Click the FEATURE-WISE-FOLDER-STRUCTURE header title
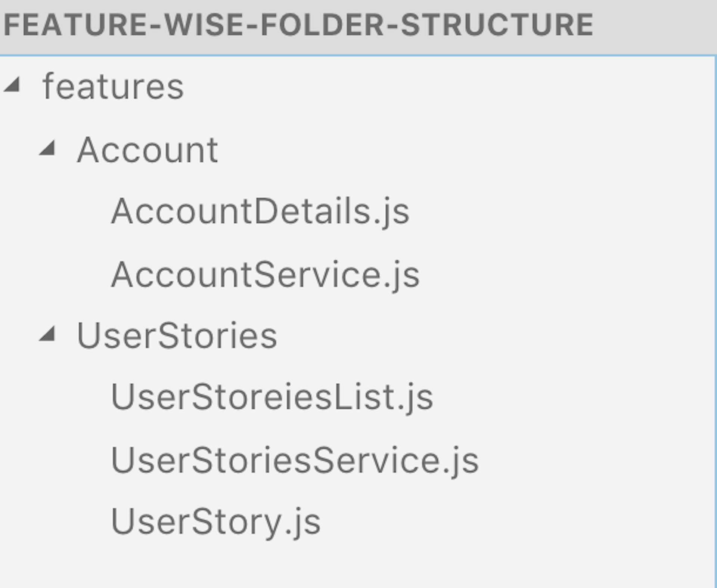Screen dimensions: 717x588 point(298,25)
